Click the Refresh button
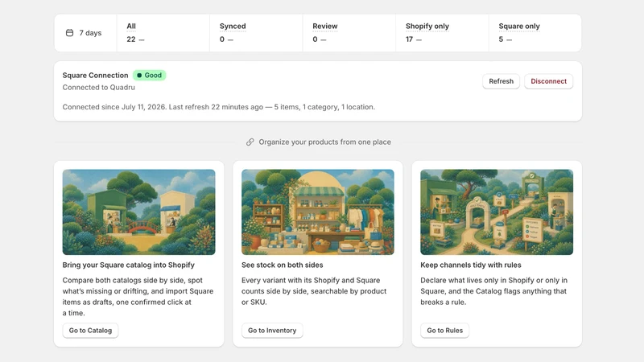 click(501, 81)
